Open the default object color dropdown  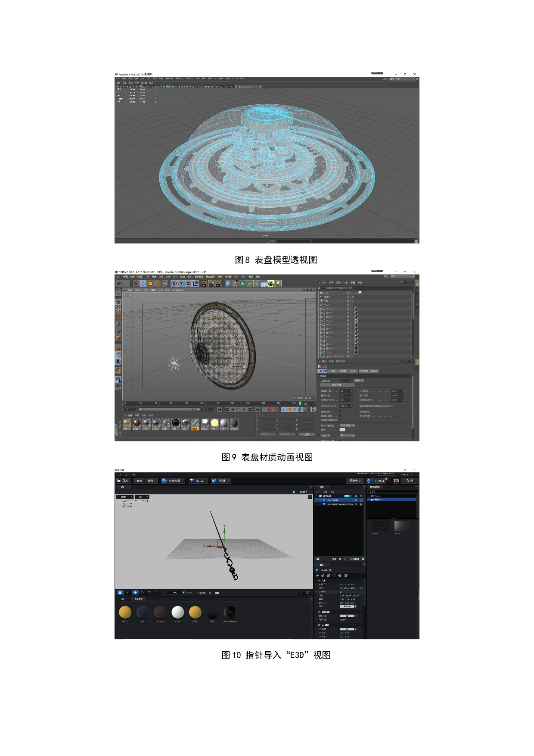[347, 425]
